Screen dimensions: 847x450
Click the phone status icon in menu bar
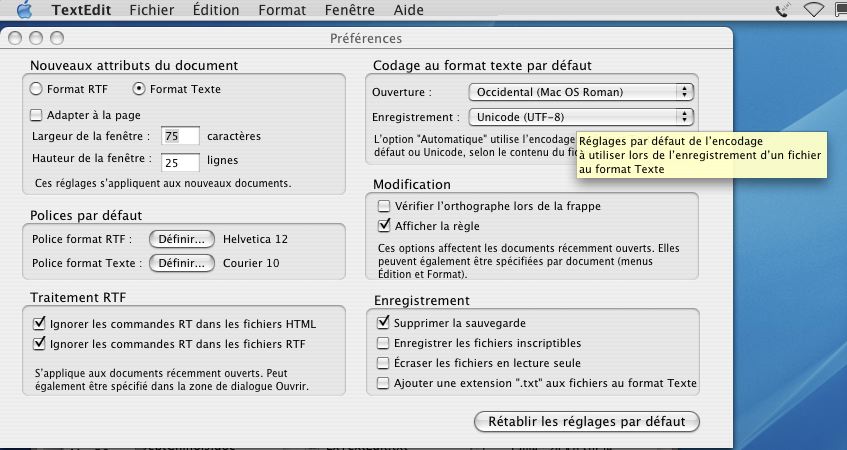(784, 11)
